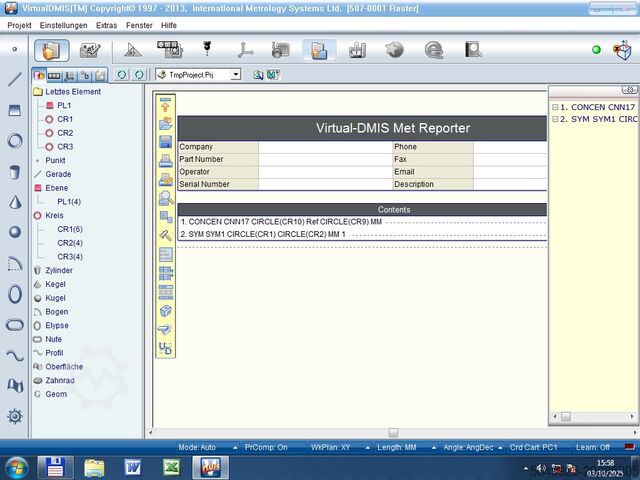
Task: Select CR2 under Letztes Element
Action: [x=64, y=133]
